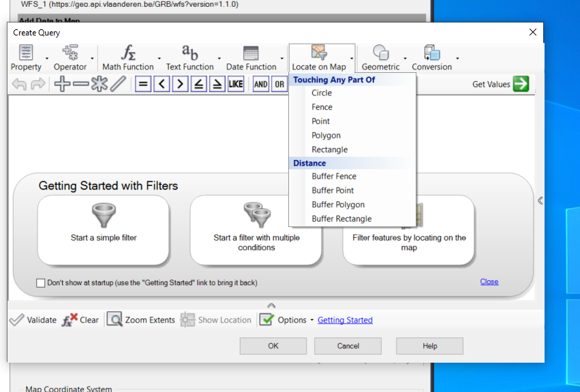Click Cancel button
The width and height of the screenshot is (580, 392).
(x=348, y=346)
